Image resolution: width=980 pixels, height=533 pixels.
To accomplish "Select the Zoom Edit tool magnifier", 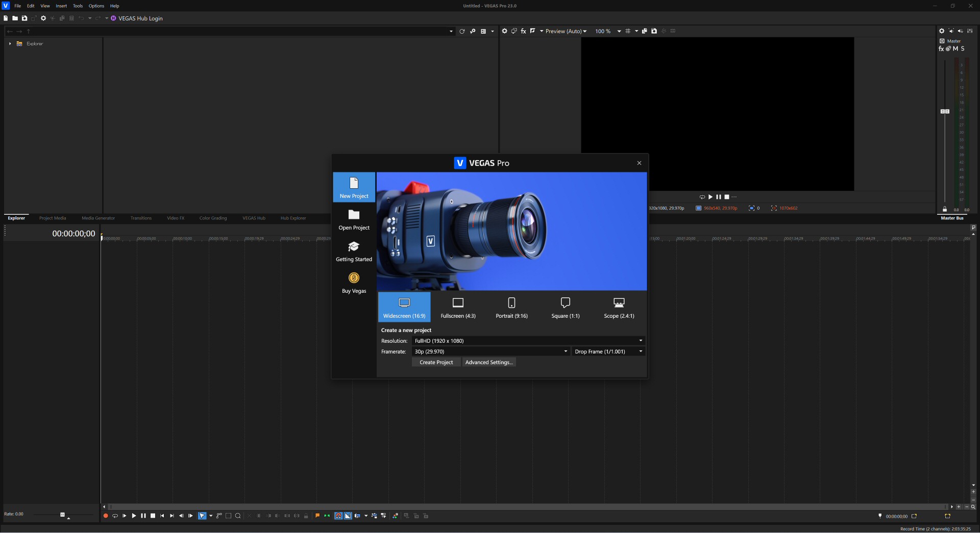I will [238, 516].
